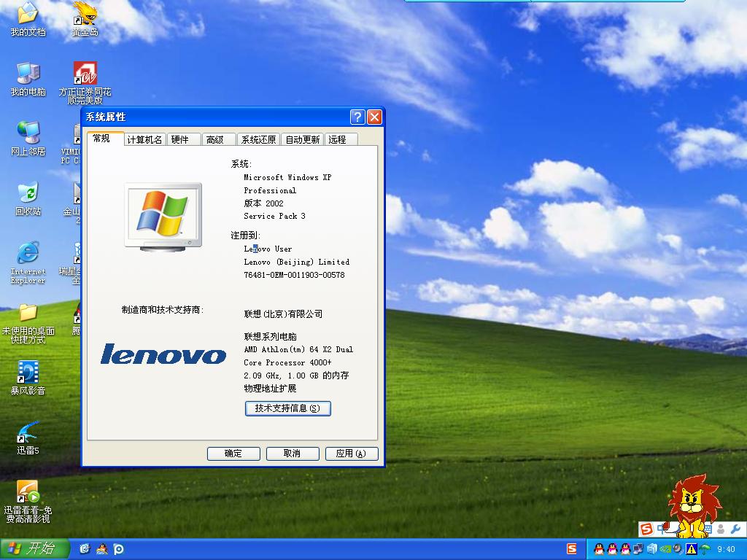Screen dimensions: 747x560
Task: Click the "系统:" label
Action: click(241, 164)
